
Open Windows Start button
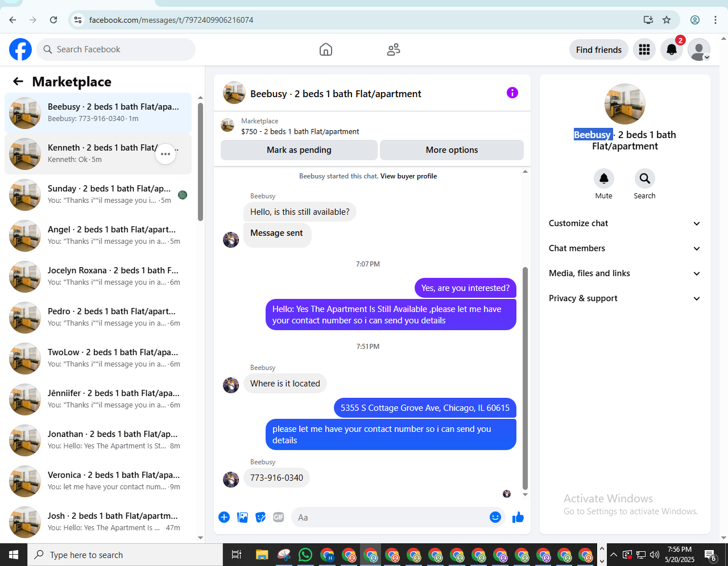tap(14, 555)
